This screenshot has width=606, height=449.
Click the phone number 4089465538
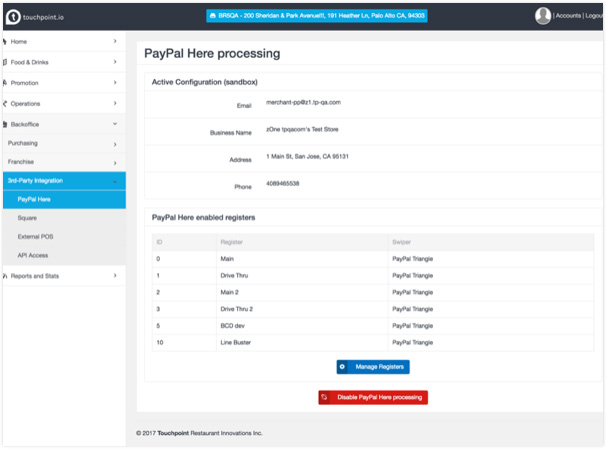283,184
